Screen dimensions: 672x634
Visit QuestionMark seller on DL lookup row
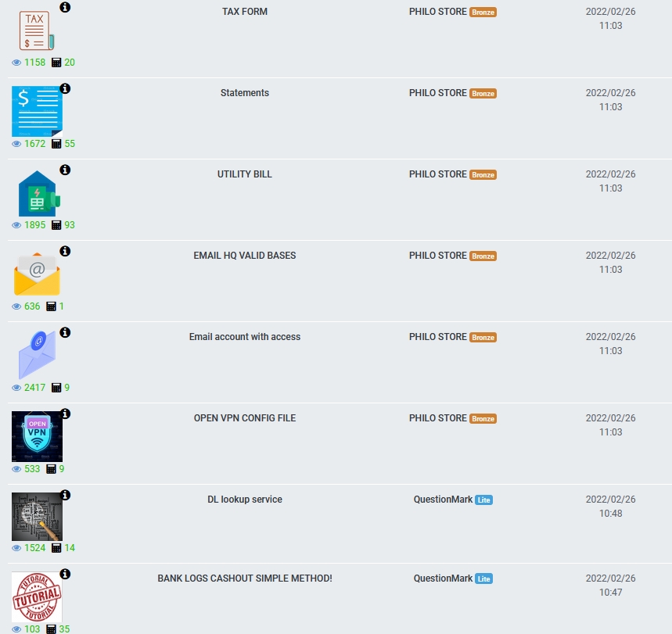coord(443,500)
